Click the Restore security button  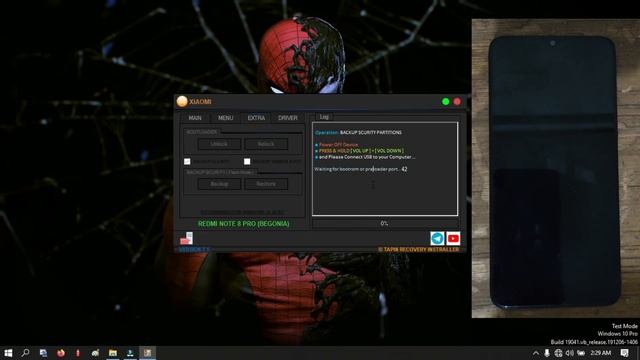click(x=266, y=184)
